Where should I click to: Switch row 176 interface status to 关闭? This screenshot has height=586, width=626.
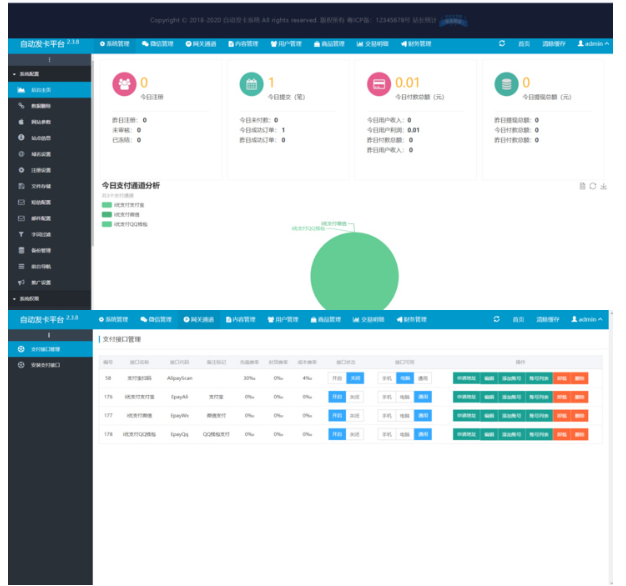click(x=355, y=396)
